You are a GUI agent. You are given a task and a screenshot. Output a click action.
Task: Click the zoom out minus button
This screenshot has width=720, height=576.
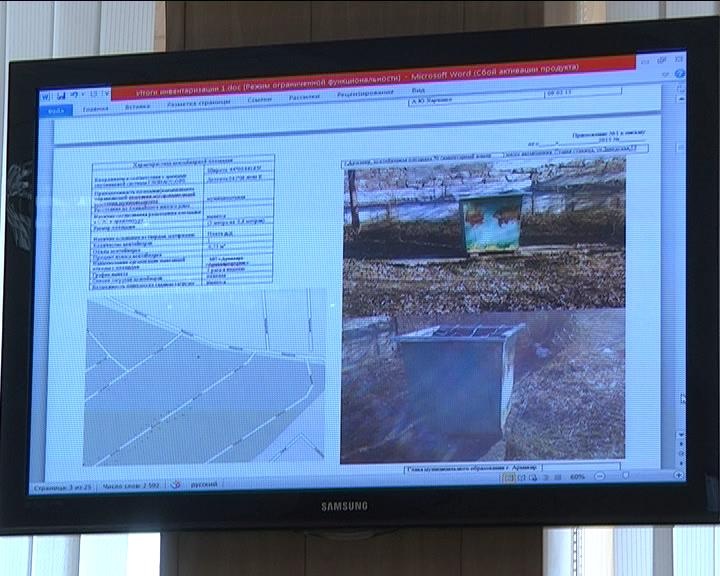pyautogui.click(x=599, y=476)
